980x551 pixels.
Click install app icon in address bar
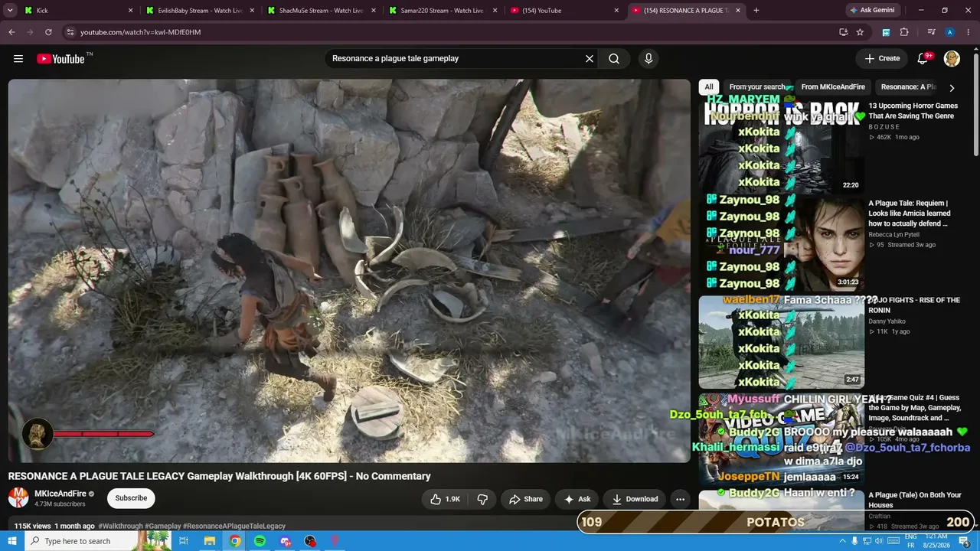[x=843, y=32]
